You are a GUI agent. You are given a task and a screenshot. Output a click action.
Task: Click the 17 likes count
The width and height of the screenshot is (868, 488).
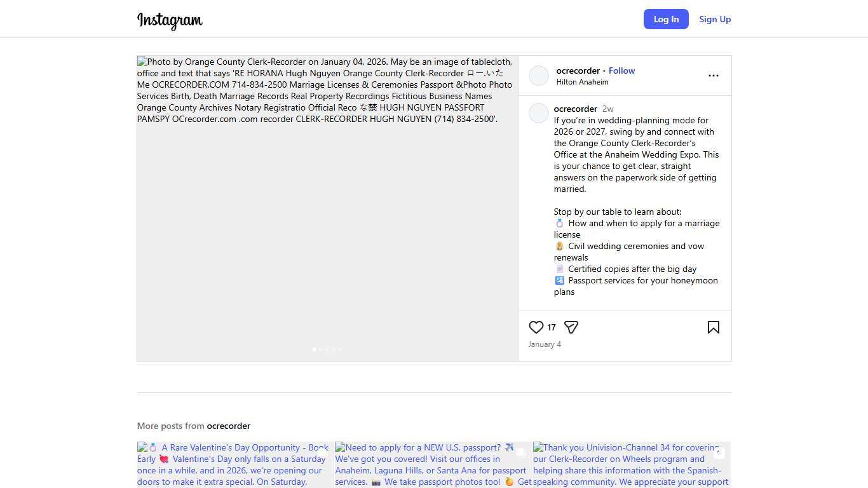pos(552,328)
